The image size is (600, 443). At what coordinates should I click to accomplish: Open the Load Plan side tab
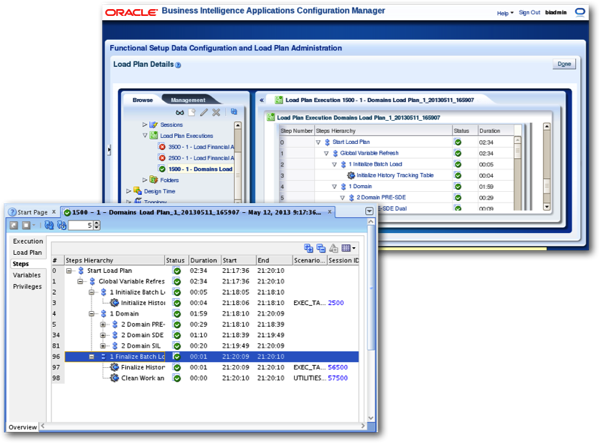(x=27, y=252)
